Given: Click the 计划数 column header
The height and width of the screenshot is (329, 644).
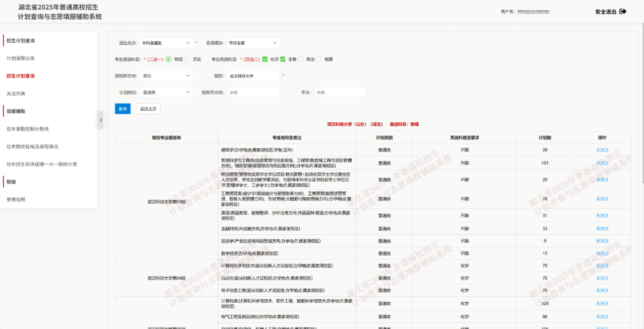Looking at the screenshot, I should pos(544,138).
